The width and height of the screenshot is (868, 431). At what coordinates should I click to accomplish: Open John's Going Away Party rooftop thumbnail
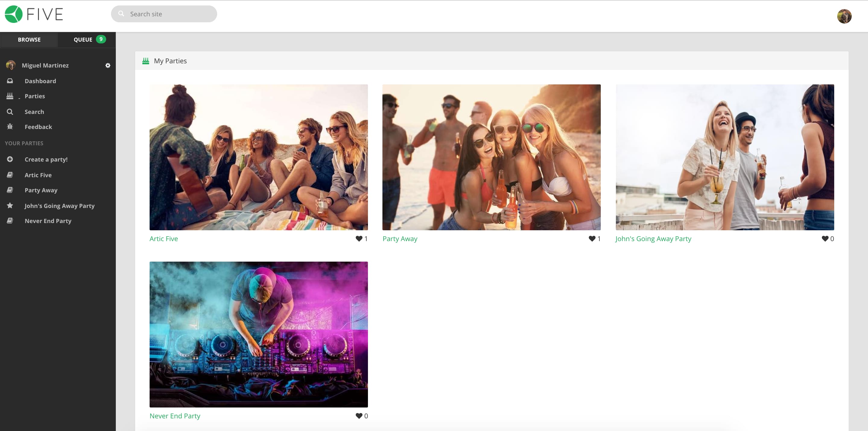coord(725,157)
